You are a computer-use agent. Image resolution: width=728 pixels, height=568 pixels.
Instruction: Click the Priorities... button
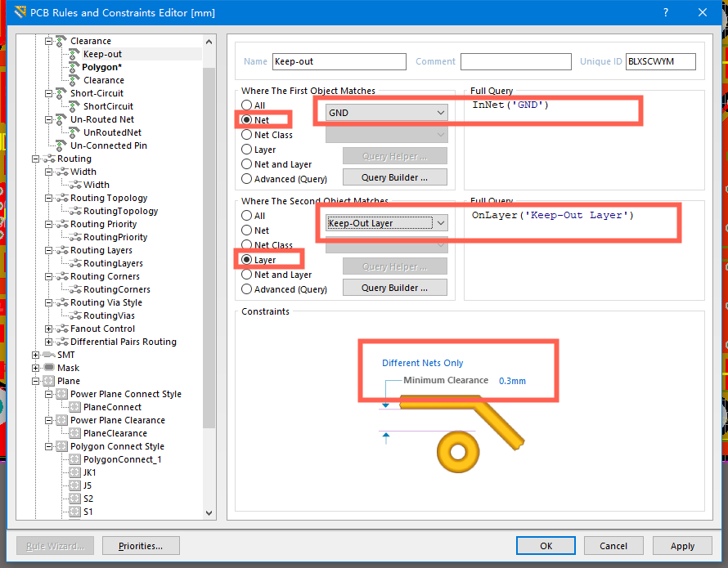click(140, 546)
